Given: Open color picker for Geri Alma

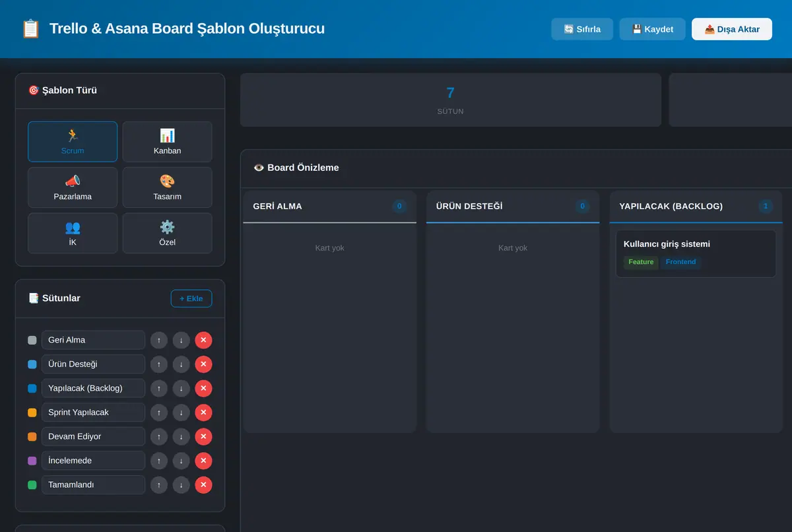Looking at the screenshot, I should pos(32,340).
